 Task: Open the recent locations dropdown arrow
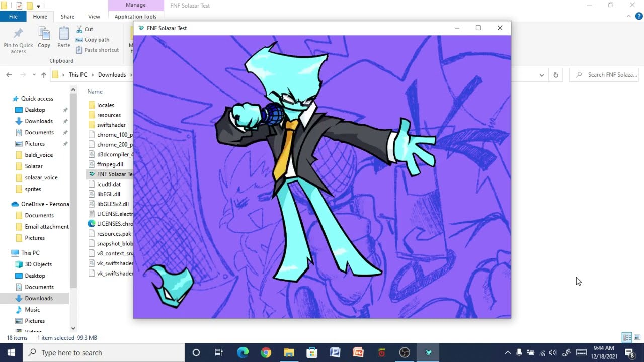(x=34, y=75)
